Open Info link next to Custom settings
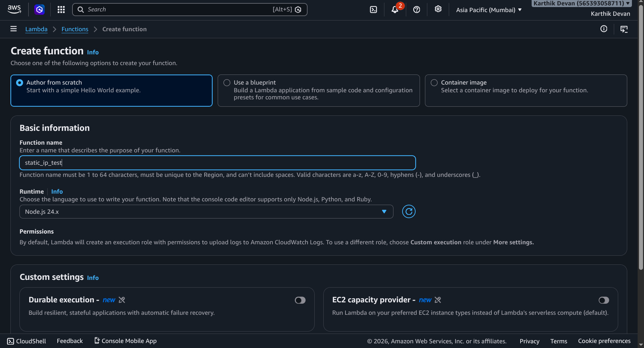The height and width of the screenshot is (348, 644). (93, 278)
